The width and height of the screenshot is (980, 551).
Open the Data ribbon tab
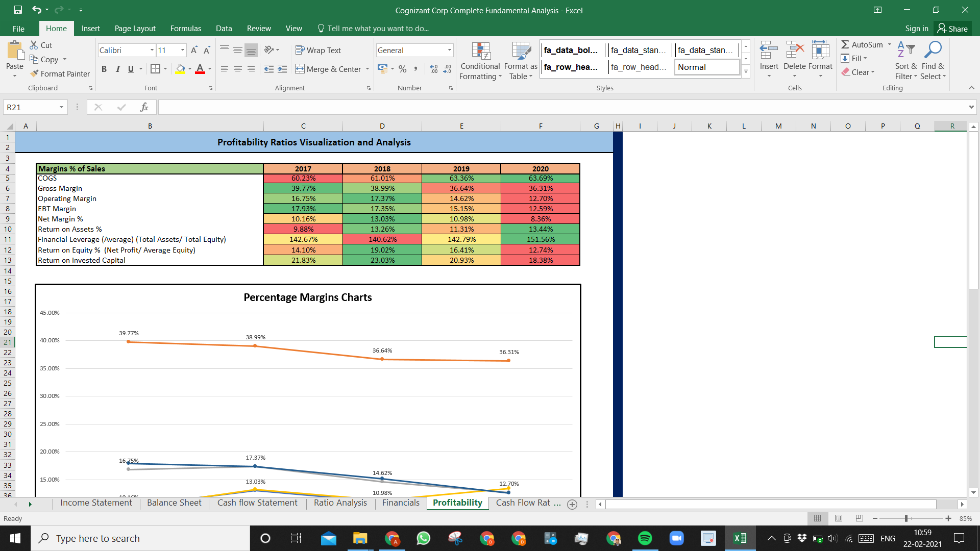click(224, 29)
